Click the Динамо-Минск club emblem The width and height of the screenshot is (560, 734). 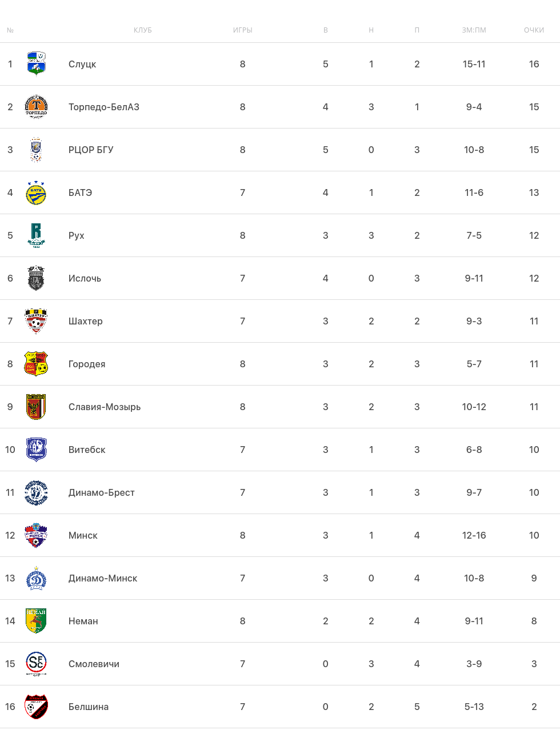pos(36,578)
